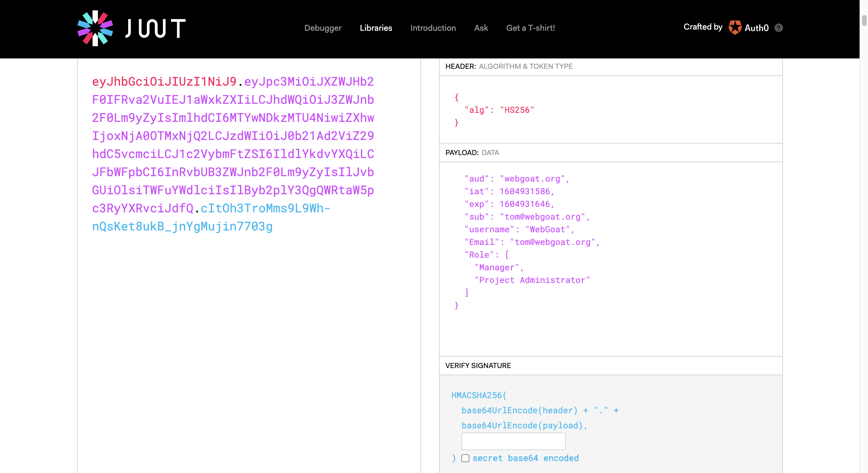Viewport: 868px width, 473px height.
Task: Click the Auth0 brand name text
Action: tap(756, 28)
